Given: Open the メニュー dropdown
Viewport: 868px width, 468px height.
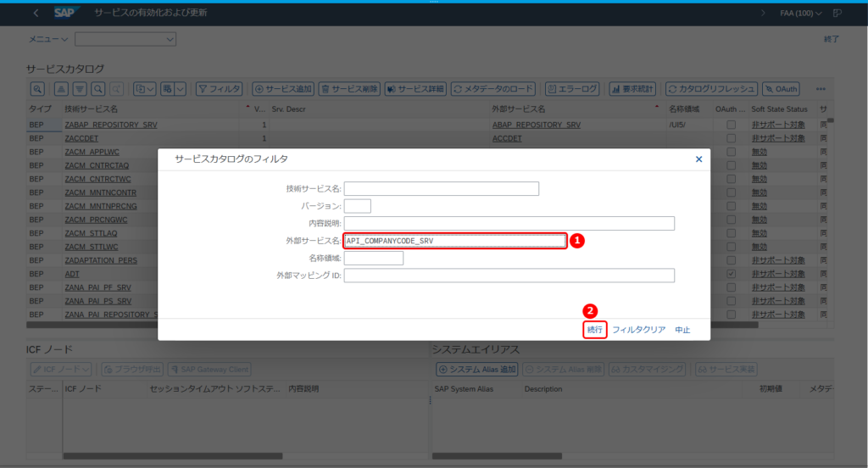Looking at the screenshot, I should pyautogui.click(x=48, y=39).
